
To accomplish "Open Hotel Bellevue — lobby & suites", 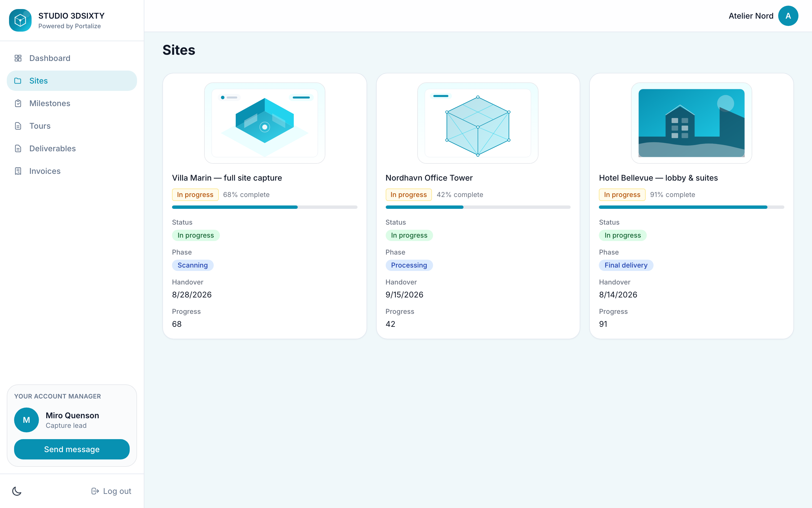I will (658, 178).
